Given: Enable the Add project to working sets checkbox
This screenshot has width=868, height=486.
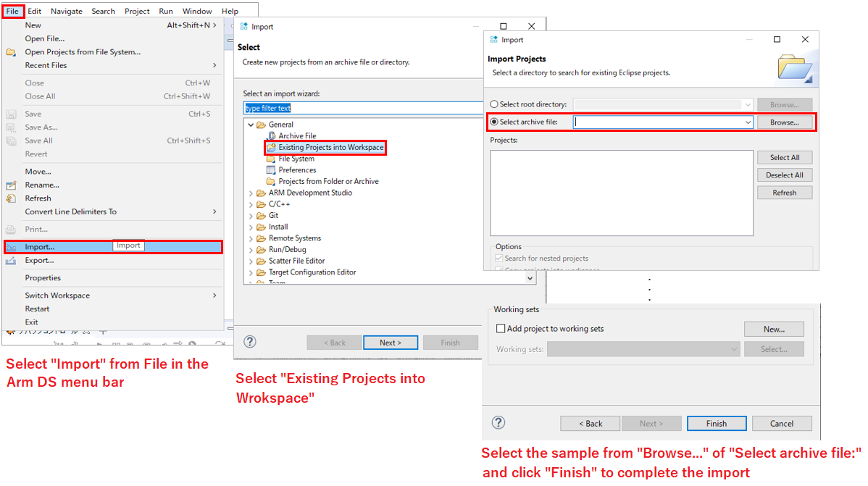Looking at the screenshot, I should [x=499, y=328].
